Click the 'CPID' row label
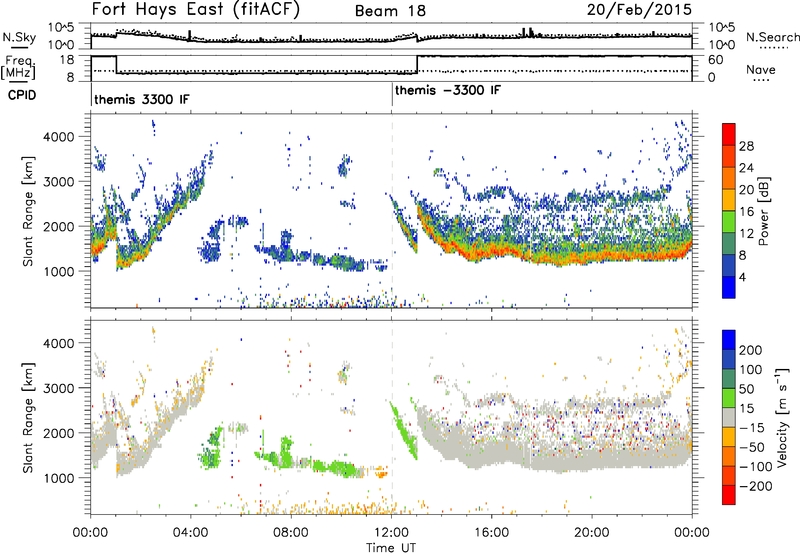This screenshot has height=554, width=800. click(x=22, y=95)
